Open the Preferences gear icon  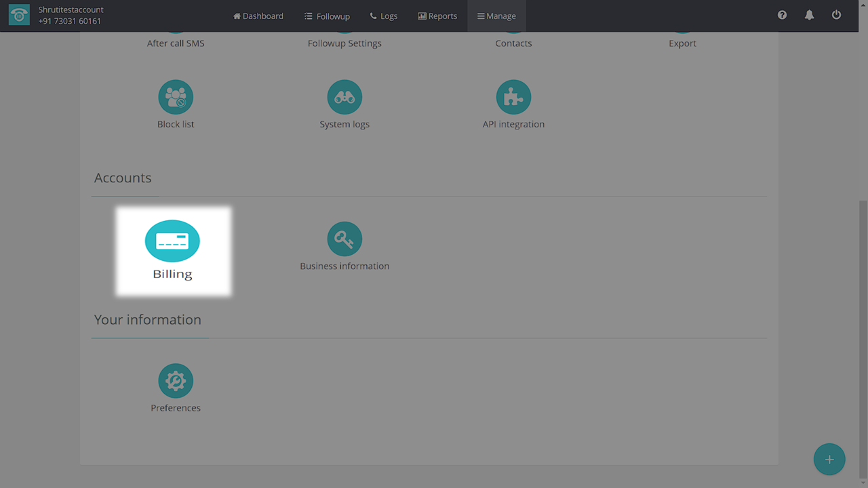(x=176, y=381)
